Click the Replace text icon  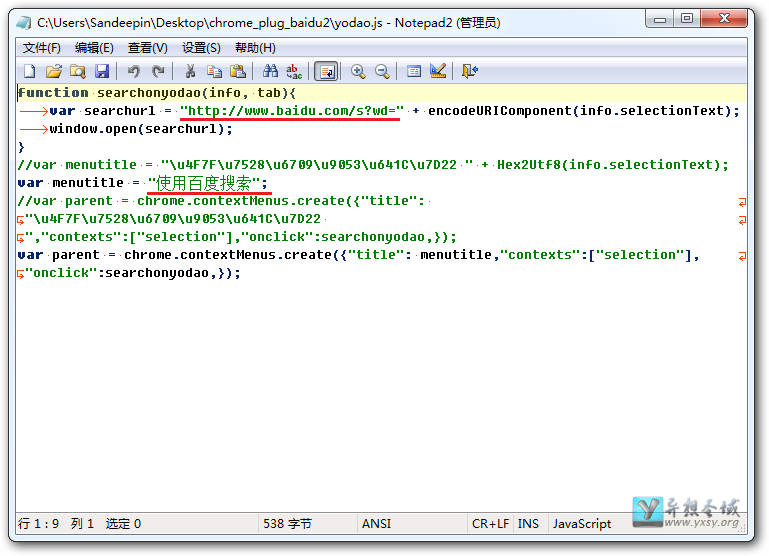pos(294,71)
